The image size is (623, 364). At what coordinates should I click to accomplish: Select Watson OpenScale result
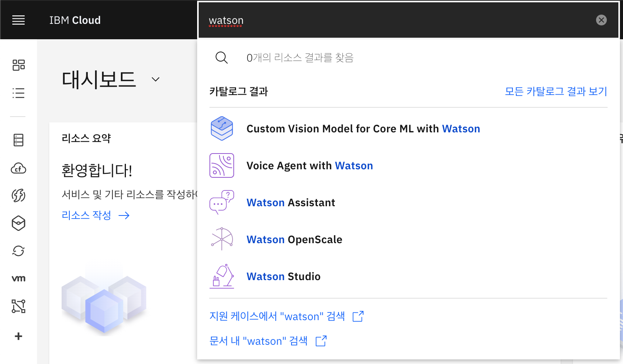click(408, 239)
